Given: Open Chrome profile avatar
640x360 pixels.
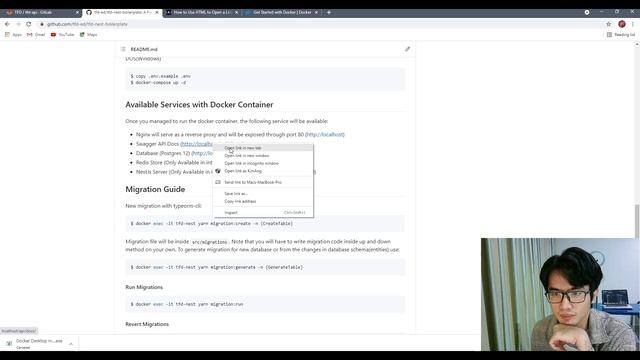Looking at the screenshot, I should (622, 24).
